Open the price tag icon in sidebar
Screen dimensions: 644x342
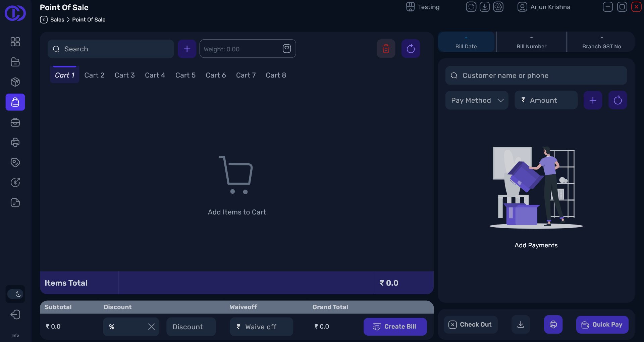point(15,162)
